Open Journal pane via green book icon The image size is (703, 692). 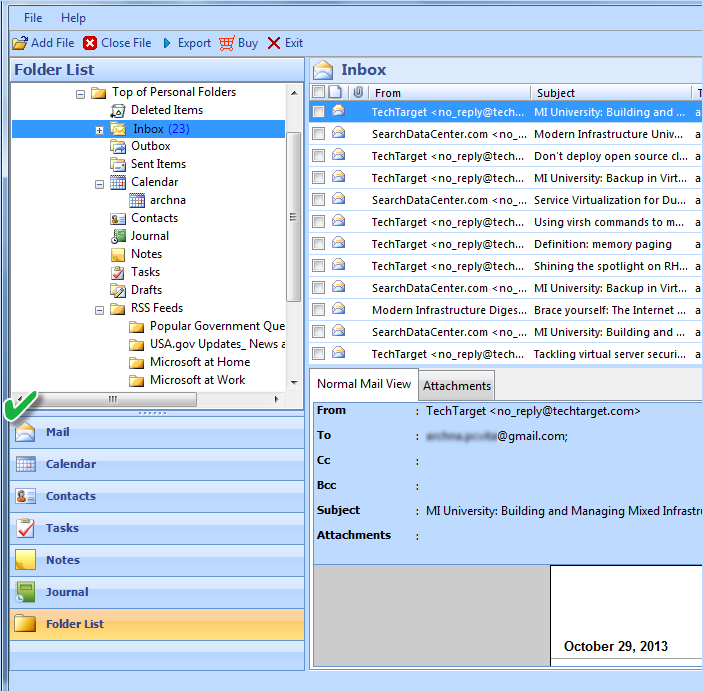coord(25,592)
